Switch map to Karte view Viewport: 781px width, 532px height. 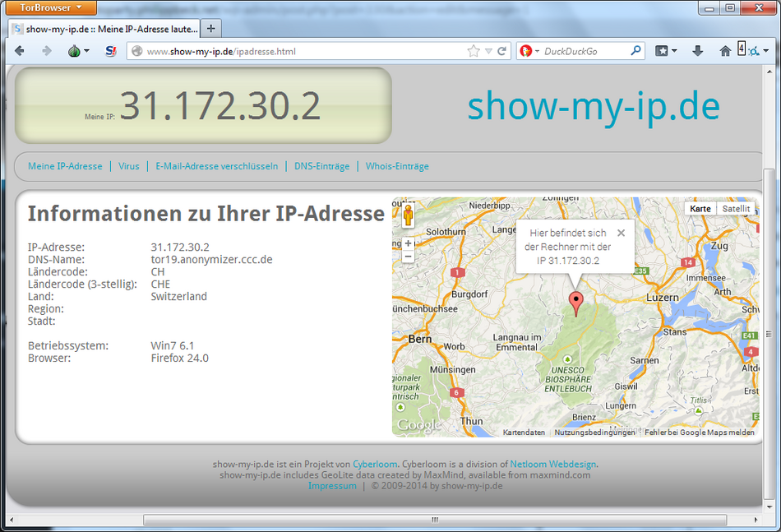[700, 209]
